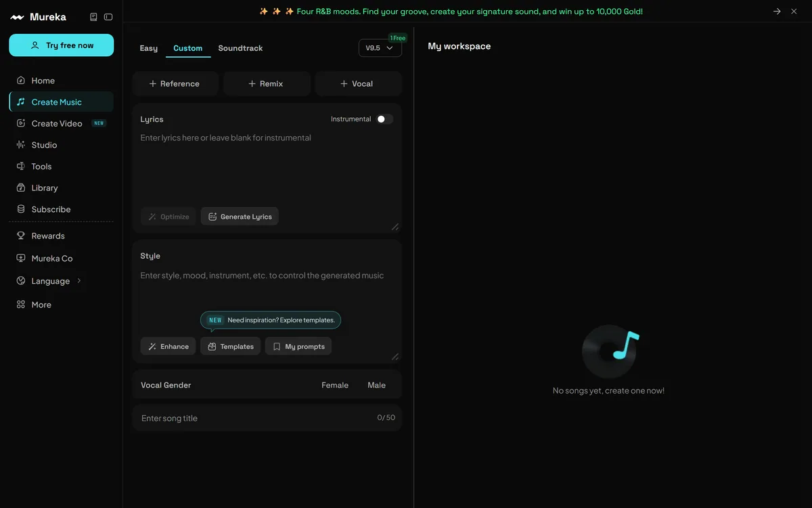Image resolution: width=812 pixels, height=508 pixels.
Task: Click the Mureka logo
Action: pos(38,17)
